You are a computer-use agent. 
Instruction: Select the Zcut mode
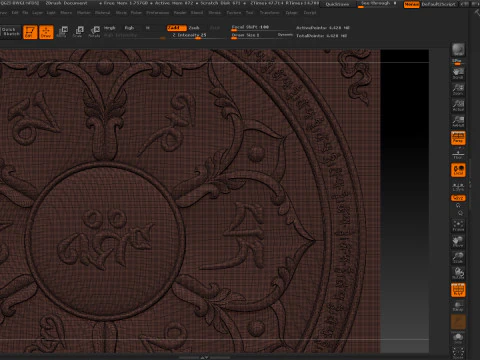pyautogui.click(x=215, y=28)
